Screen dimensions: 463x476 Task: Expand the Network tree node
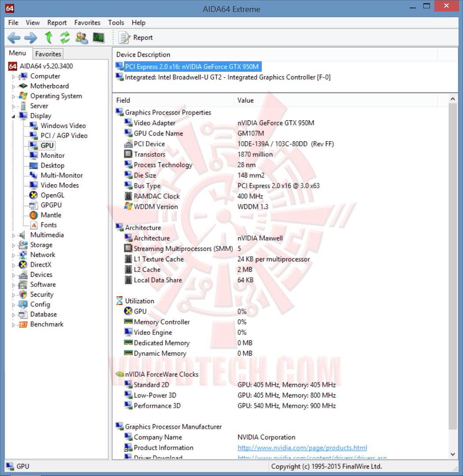[x=13, y=255]
